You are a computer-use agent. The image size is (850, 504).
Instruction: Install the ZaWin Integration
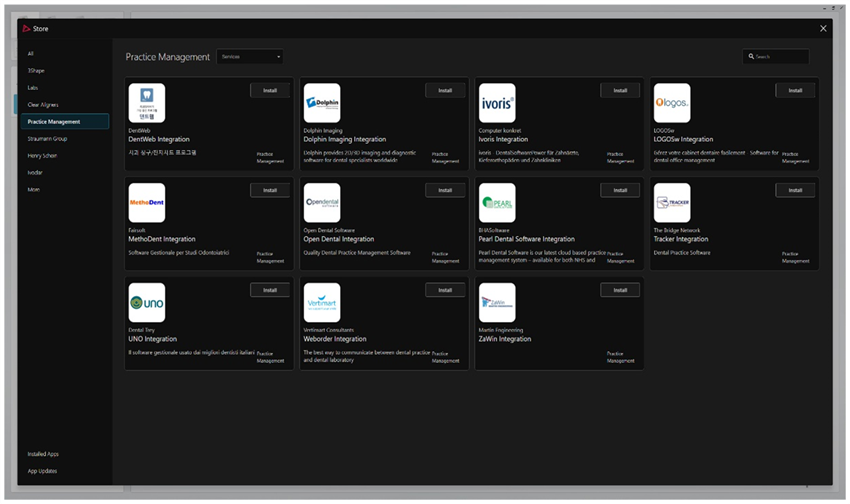(x=620, y=290)
